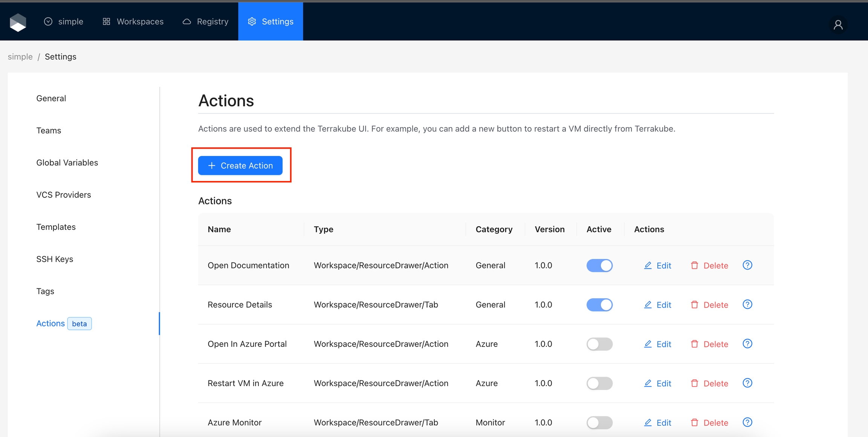Go to the Registry navigation tab
The image size is (868, 437).
click(206, 21)
